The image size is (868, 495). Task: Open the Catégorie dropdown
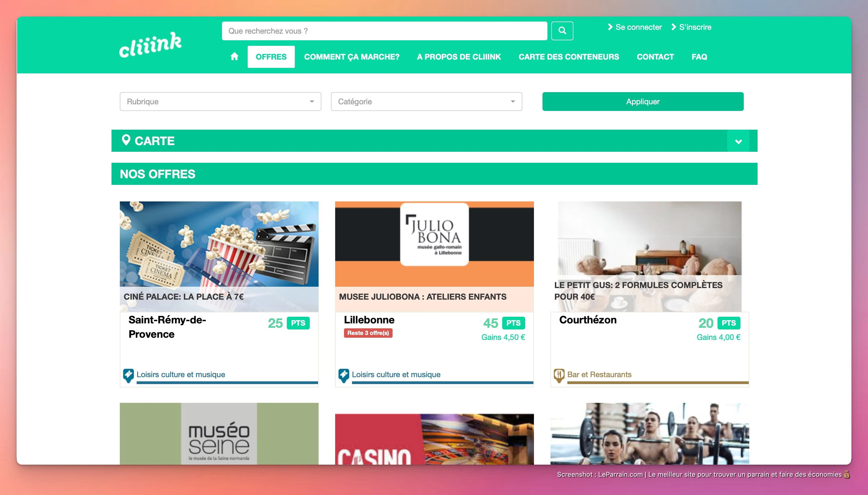click(426, 101)
